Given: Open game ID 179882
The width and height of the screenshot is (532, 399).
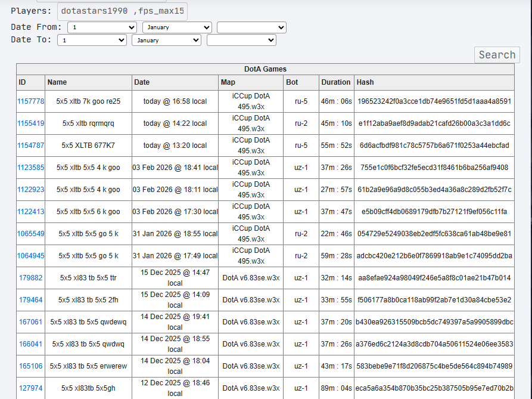Looking at the screenshot, I should pos(30,278).
